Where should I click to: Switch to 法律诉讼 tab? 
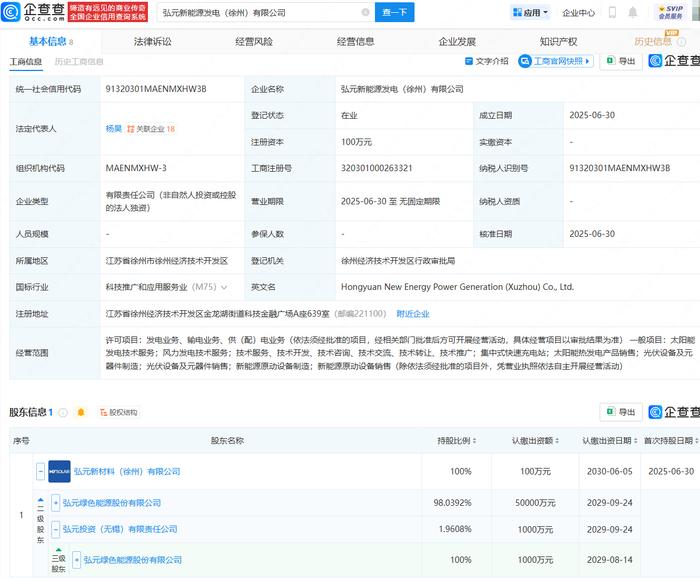(x=152, y=42)
